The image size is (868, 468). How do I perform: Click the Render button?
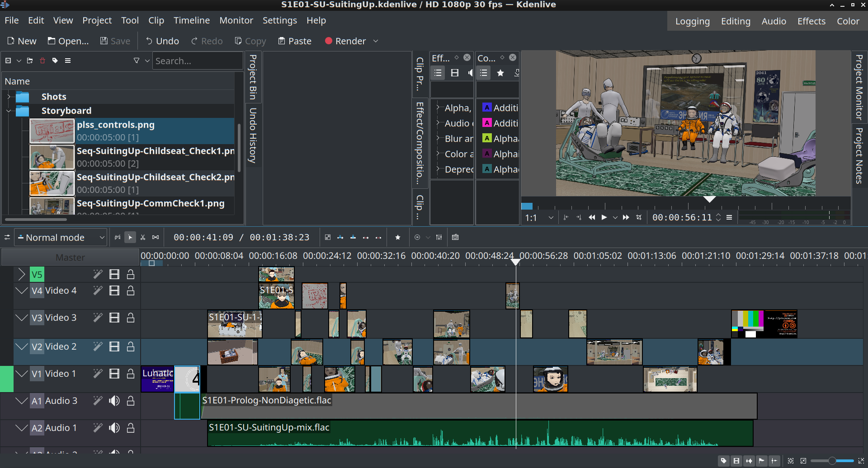point(345,41)
